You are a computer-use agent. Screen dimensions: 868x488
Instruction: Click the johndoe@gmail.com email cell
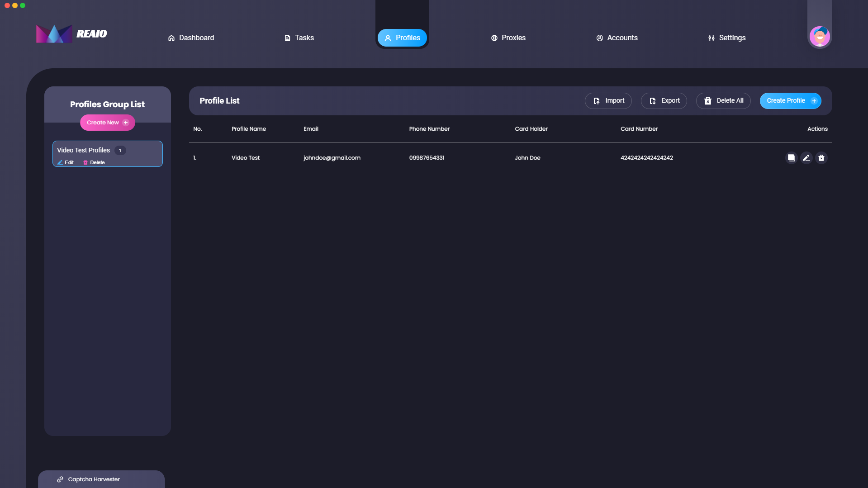[x=332, y=158]
